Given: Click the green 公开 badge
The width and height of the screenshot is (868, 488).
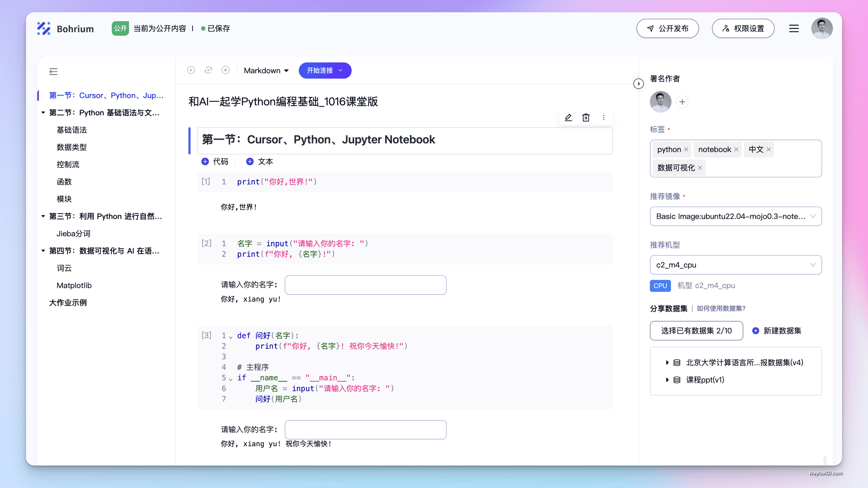Looking at the screenshot, I should [x=120, y=28].
